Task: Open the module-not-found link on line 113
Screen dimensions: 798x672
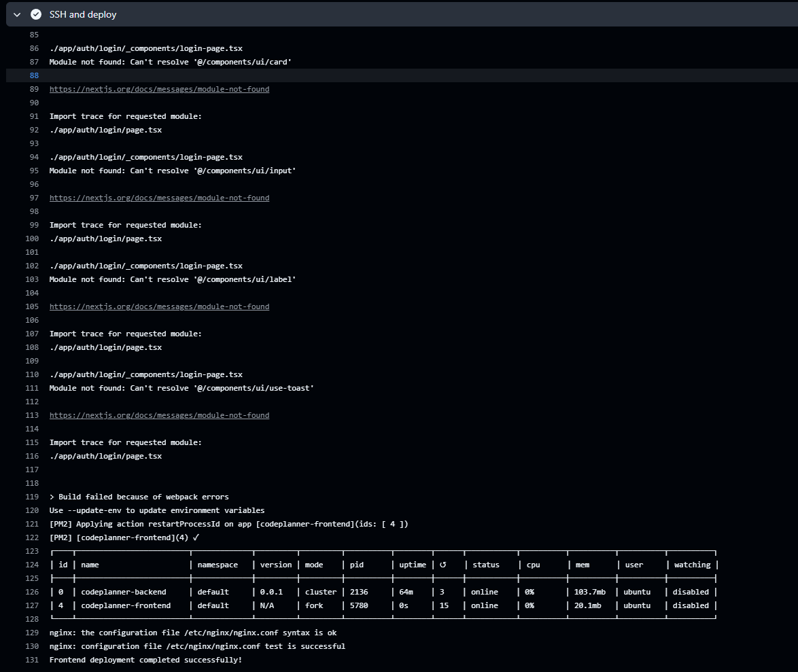Action: tap(159, 416)
